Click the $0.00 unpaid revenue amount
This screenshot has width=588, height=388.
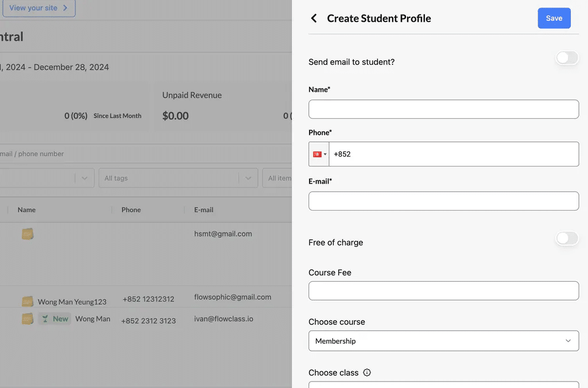coord(175,115)
